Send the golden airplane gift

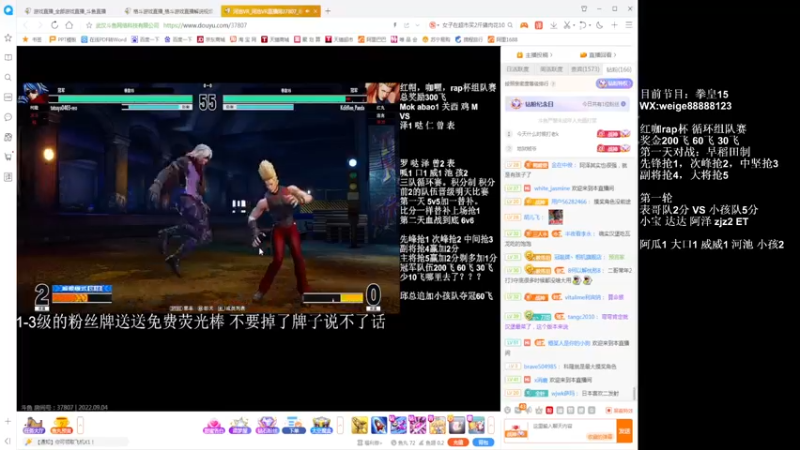(x=359, y=425)
